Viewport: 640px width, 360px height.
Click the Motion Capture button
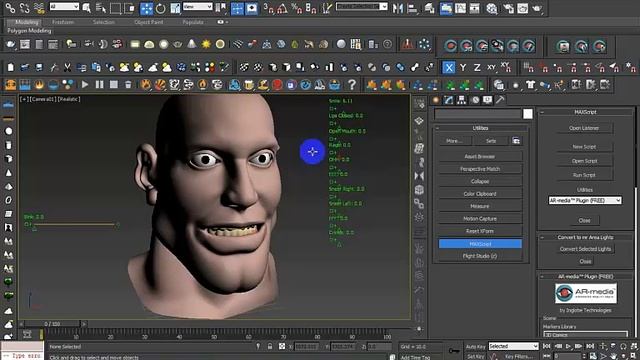click(480, 219)
